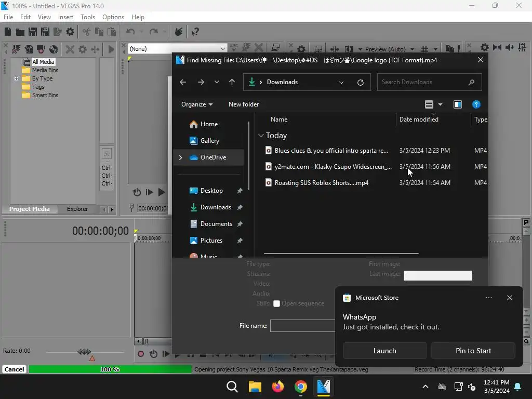Open the Microsoft Store notification options menu
The height and width of the screenshot is (399, 532).
click(x=488, y=298)
